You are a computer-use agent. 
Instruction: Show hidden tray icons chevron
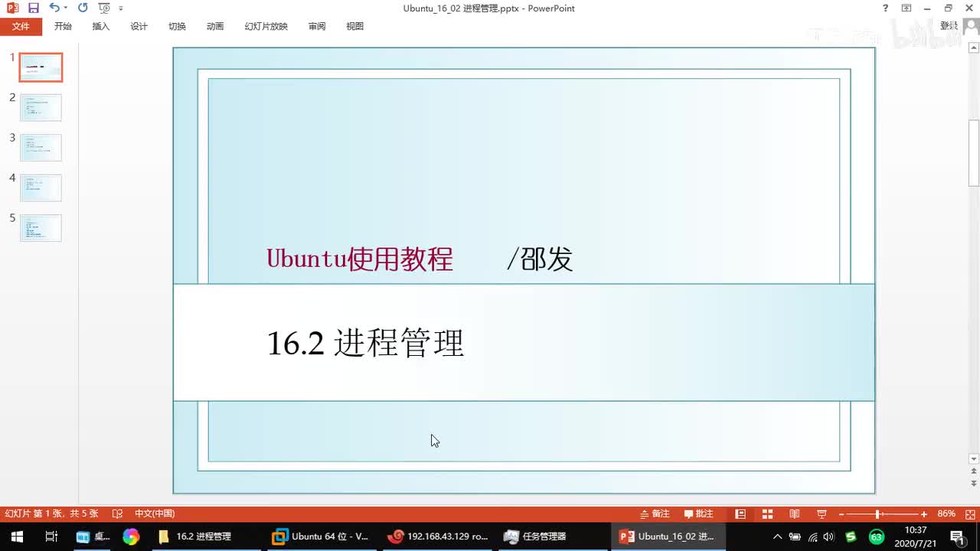coord(777,536)
